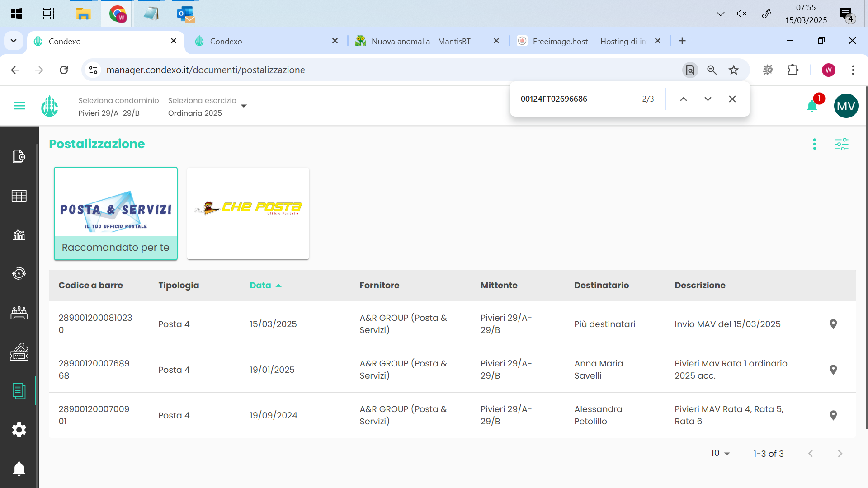Viewport: 868px width, 488px height.
Task: Open the sidebar settings gear icon
Action: click(x=19, y=430)
